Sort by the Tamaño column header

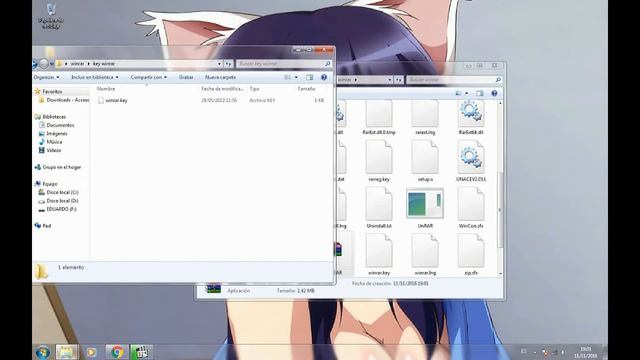coord(306,89)
